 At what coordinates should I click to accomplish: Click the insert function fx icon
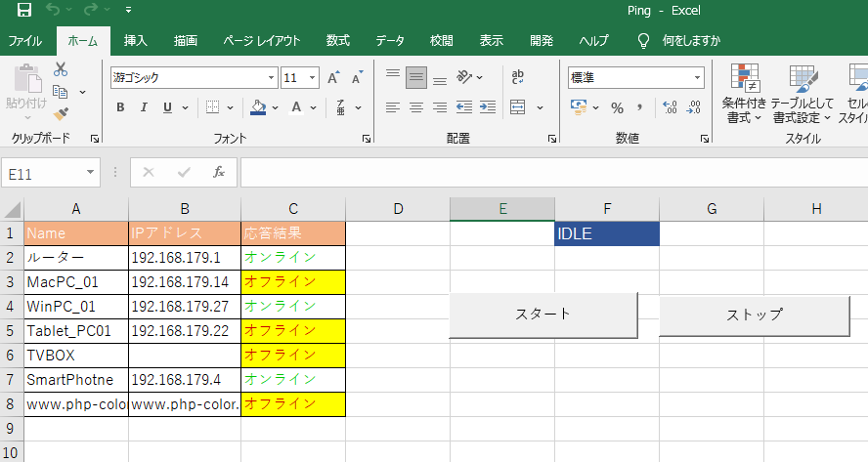[x=219, y=172]
